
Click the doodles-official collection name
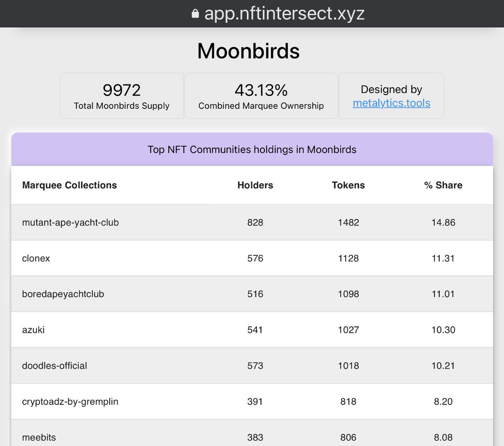click(55, 366)
